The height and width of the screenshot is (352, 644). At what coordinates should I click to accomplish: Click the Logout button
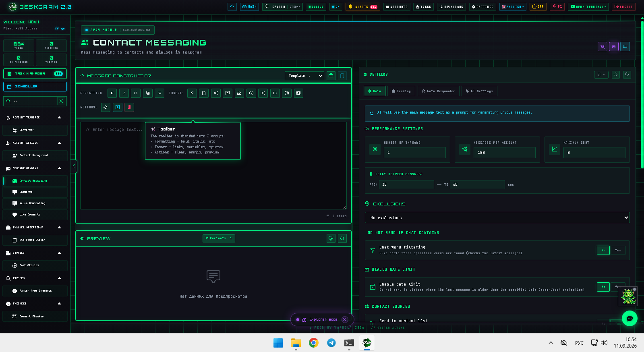click(623, 7)
